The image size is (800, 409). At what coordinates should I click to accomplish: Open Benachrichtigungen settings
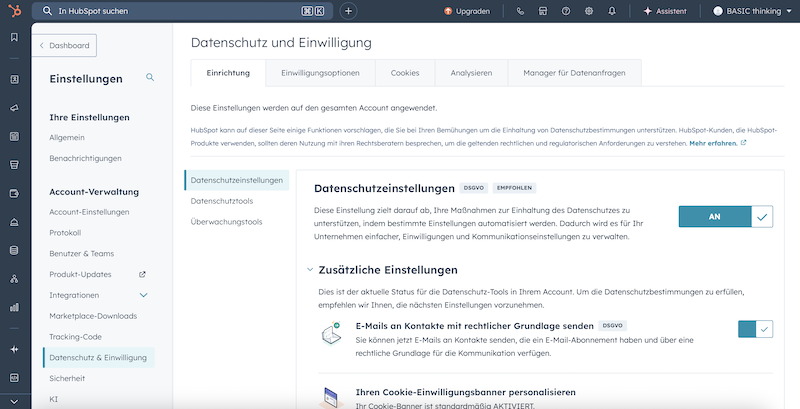(x=85, y=158)
